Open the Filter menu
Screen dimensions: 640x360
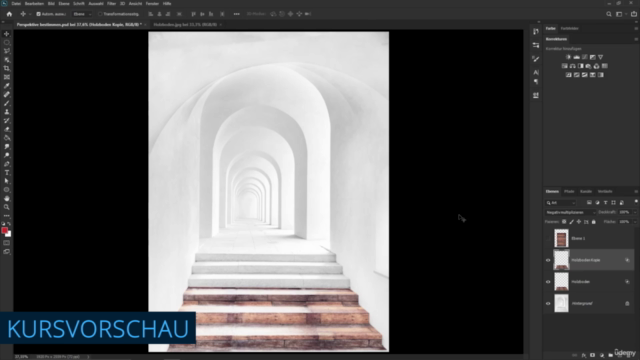pyautogui.click(x=111, y=3)
